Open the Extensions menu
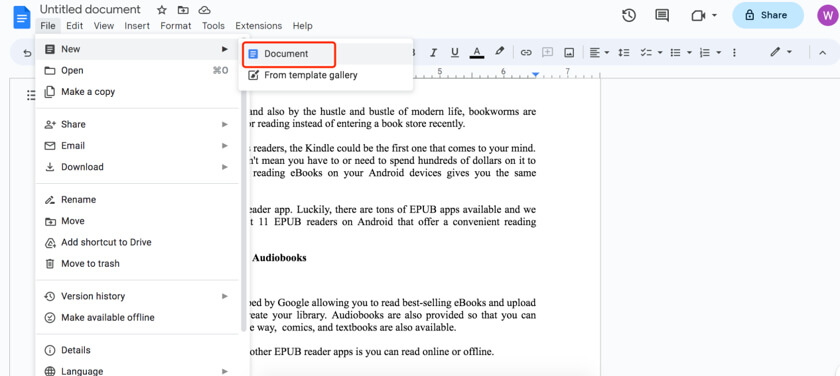The width and height of the screenshot is (840, 376). point(259,26)
